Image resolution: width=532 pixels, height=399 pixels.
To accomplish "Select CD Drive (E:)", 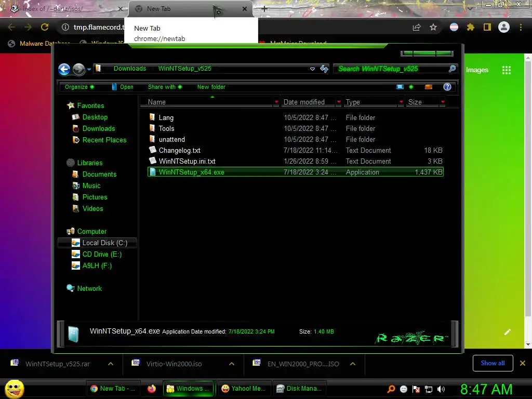I will click(x=102, y=254).
